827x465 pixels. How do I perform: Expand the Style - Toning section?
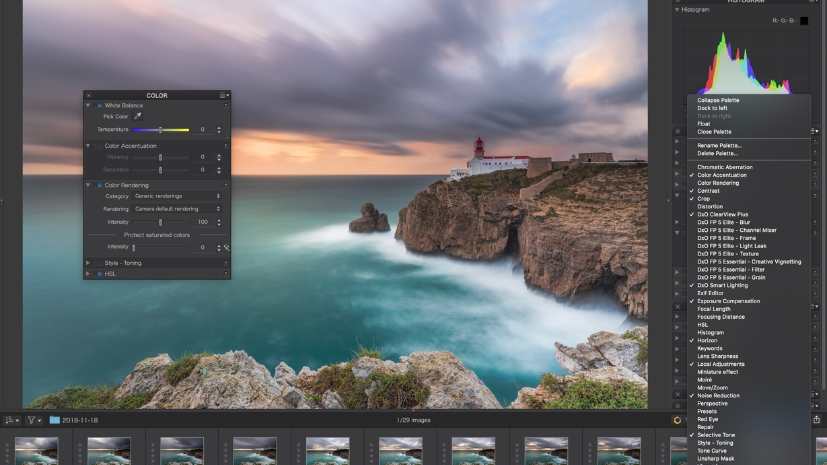[88, 262]
